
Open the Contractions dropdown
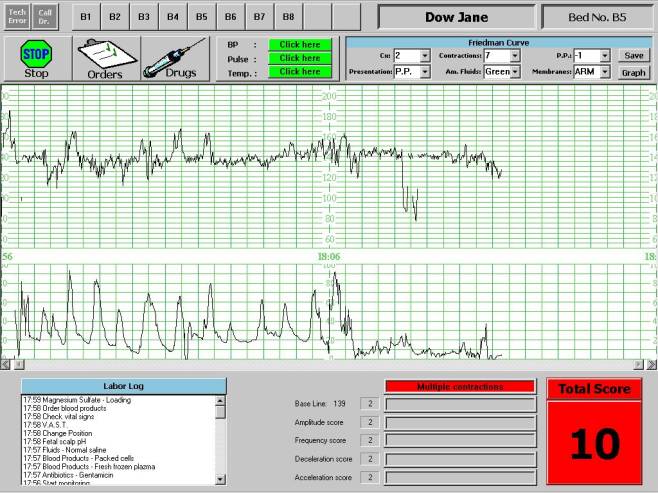[515, 56]
